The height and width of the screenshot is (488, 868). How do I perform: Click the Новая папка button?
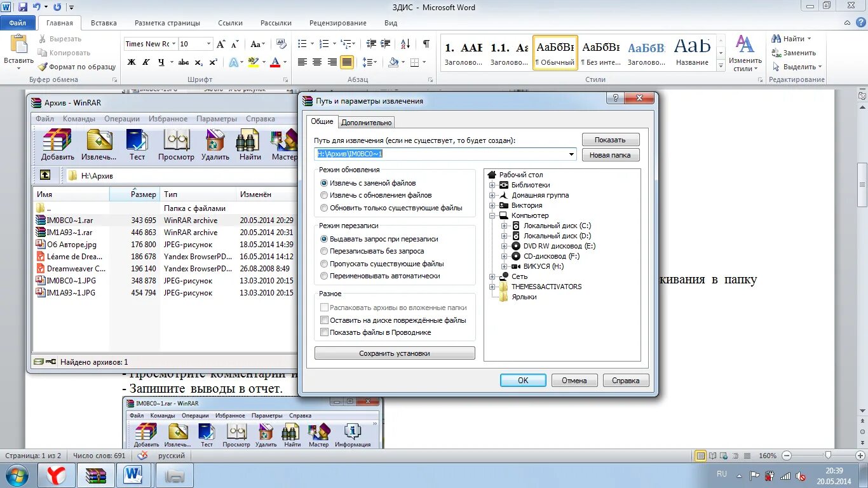611,155
